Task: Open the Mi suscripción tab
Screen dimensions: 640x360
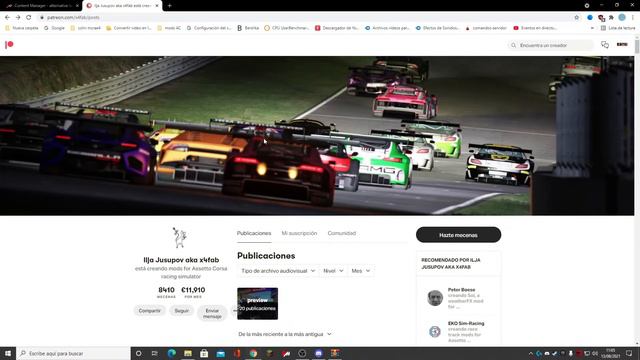Action: [299, 233]
